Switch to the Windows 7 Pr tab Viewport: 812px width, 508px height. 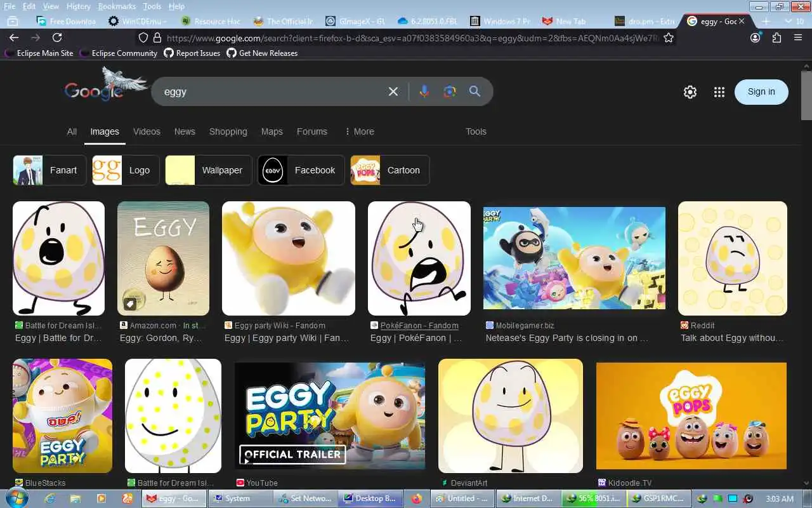click(x=500, y=21)
